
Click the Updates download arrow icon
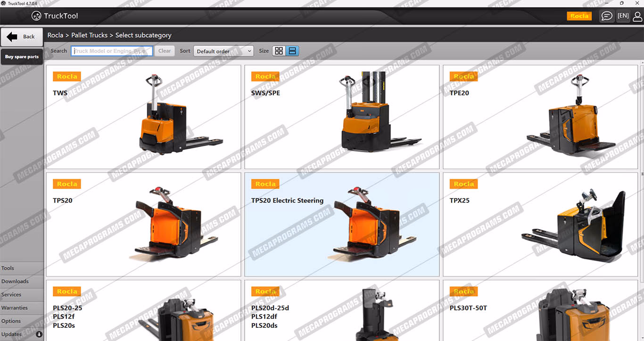click(39, 334)
